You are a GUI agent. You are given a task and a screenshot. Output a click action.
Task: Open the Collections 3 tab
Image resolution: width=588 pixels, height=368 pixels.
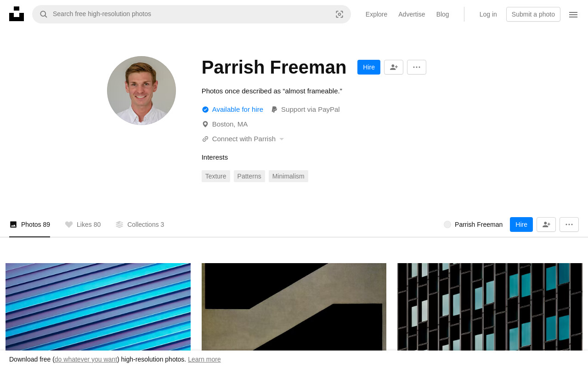(140, 224)
